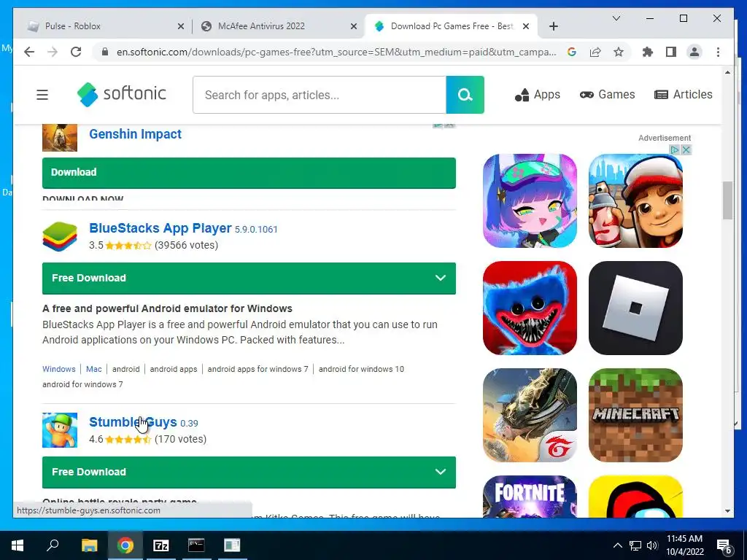Click the Google icon in address bar

click(572, 52)
